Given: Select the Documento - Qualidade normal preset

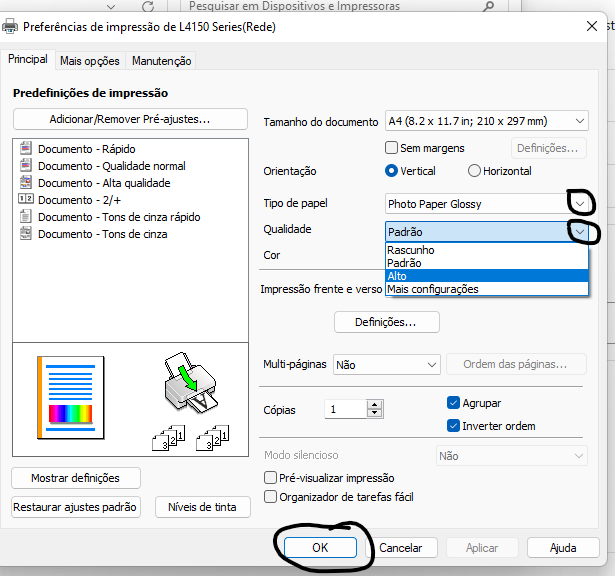Looking at the screenshot, I should [111, 166].
